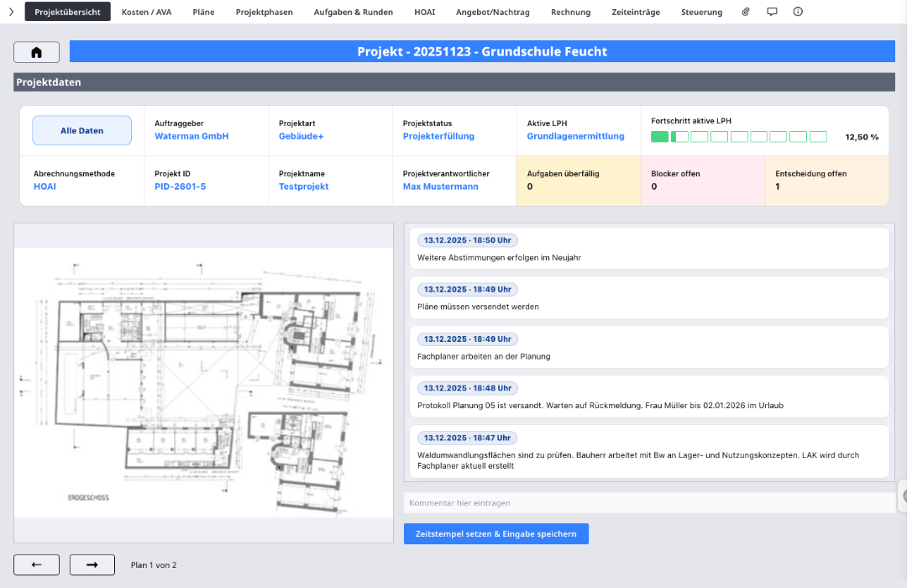Click comment Pläne müssen versendet werden
This screenshot has height=588, width=907.
(x=478, y=307)
